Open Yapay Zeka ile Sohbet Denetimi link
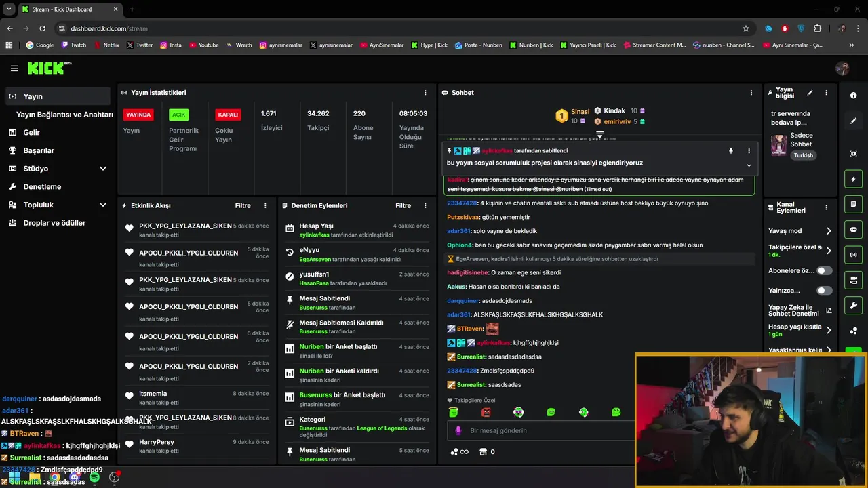 pyautogui.click(x=800, y=310)
